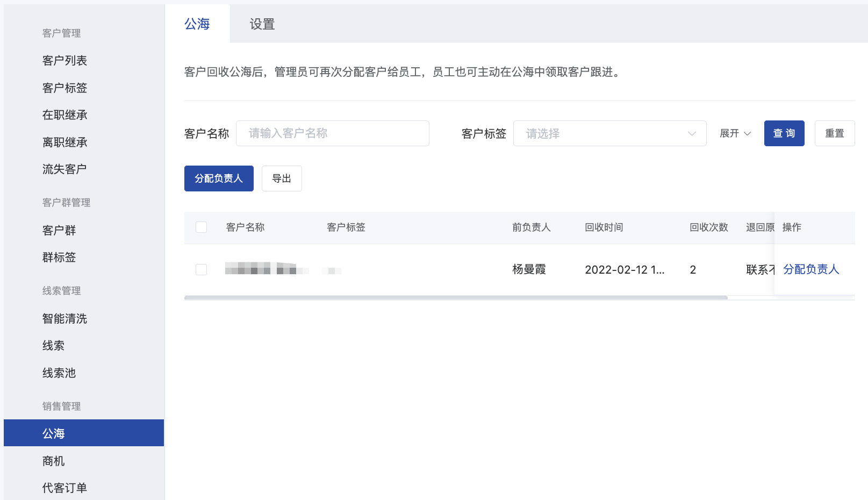This screenshot has height=500, width=868.
Task: Click the 回收次数 column header
Action: click(709, 227)
